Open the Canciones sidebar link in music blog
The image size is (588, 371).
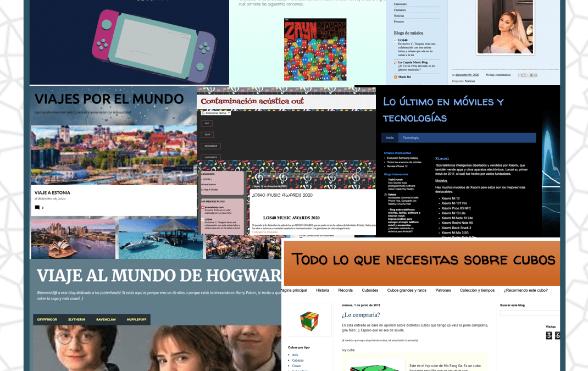[x=400, y=4]
